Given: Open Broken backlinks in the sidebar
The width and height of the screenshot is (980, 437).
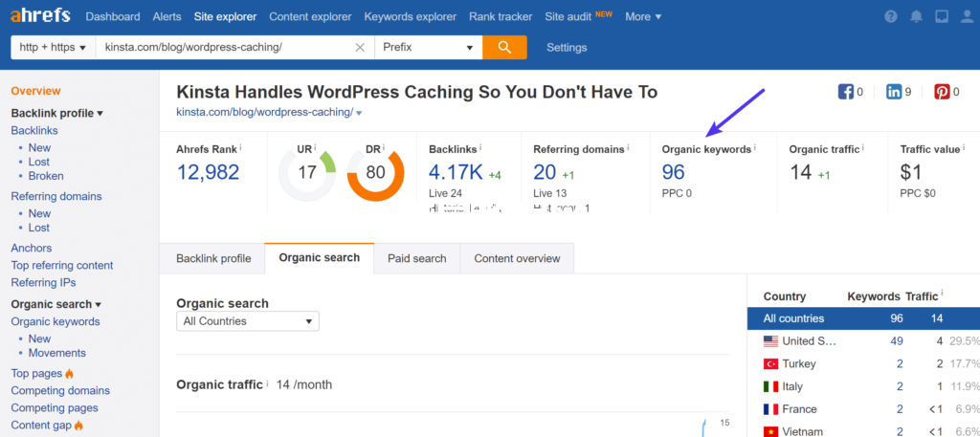Looking at the screenshot, I should point(46,176).
